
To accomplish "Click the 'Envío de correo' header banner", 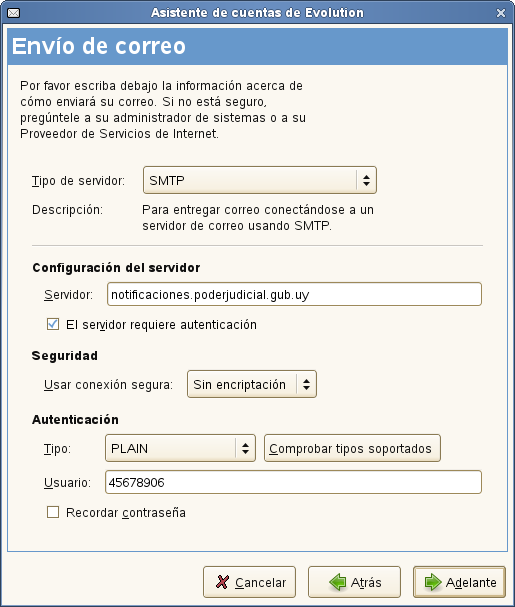I will pos(258,46).
